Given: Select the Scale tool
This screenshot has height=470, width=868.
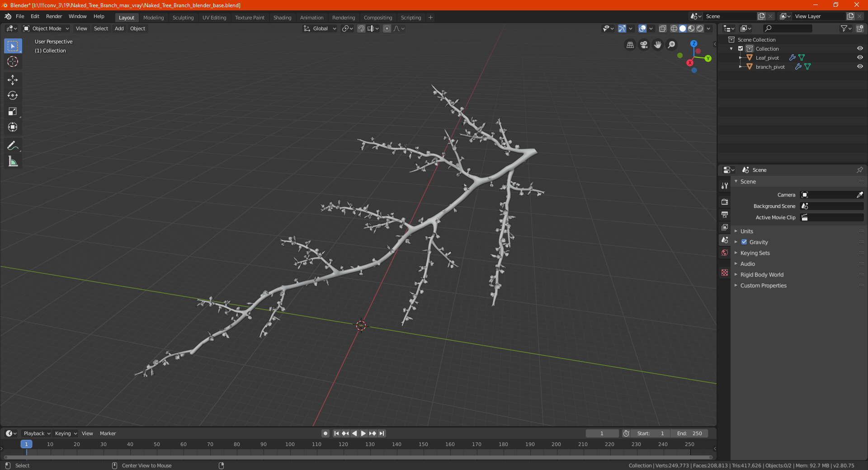Looking at the screenshot, I should coord(13,112).
